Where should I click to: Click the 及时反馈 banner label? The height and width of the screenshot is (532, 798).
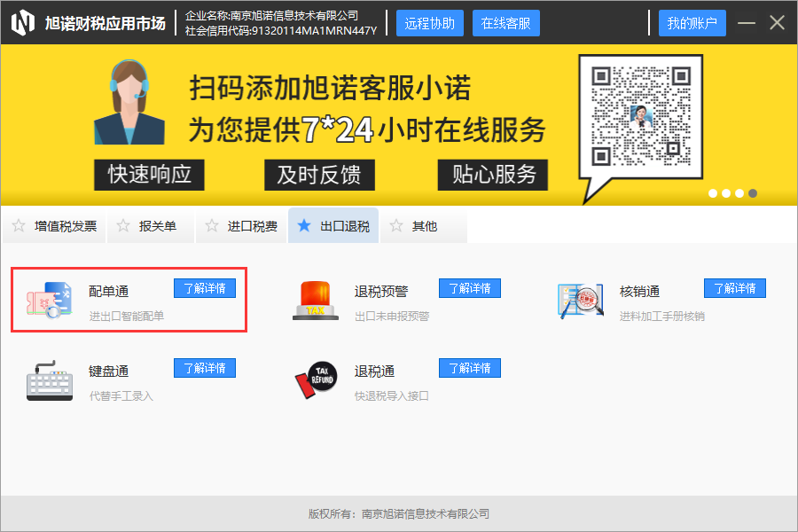click(319, 175)
